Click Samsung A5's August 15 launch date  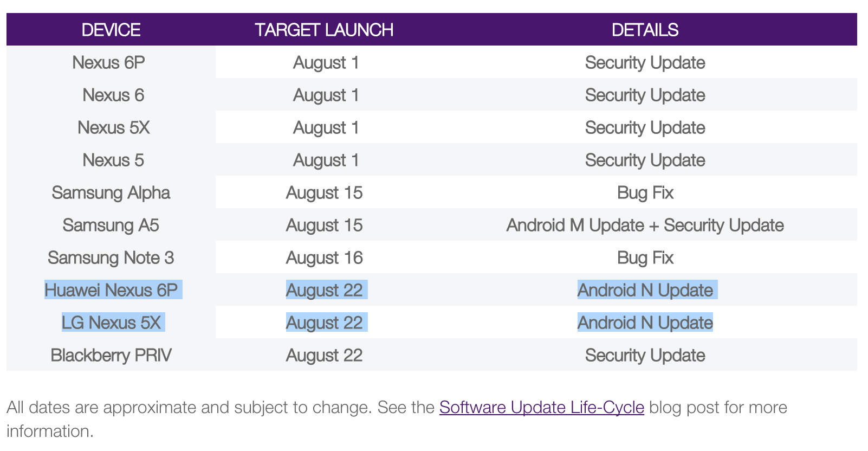pos(325,225)
